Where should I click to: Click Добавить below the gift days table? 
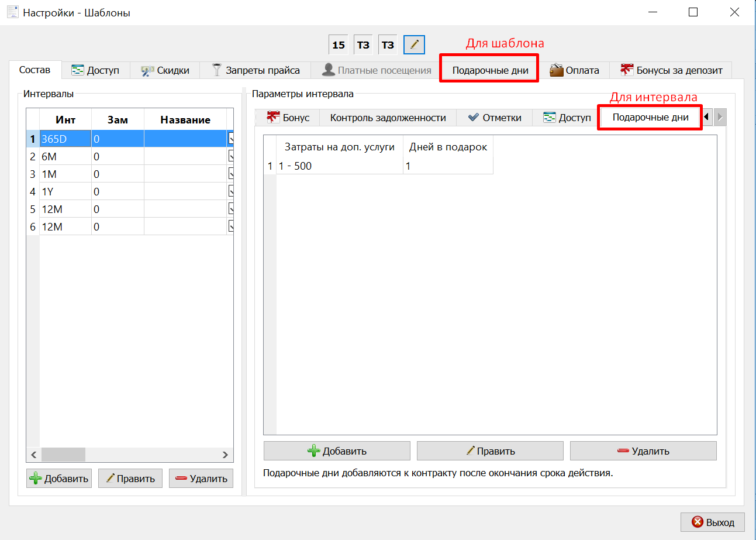point(337,450)
